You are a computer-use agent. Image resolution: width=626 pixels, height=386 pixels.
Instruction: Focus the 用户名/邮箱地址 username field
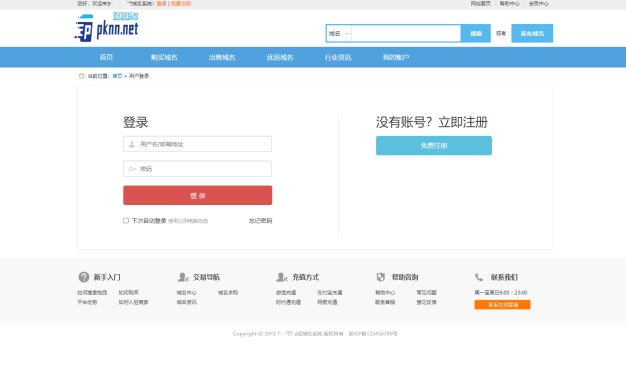198,144
